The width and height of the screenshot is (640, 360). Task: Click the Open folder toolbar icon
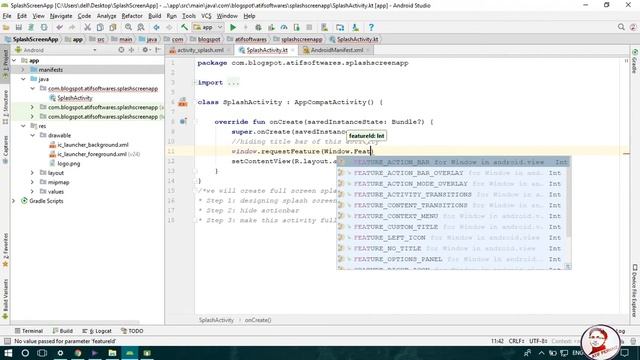click(x=6, y=27)
